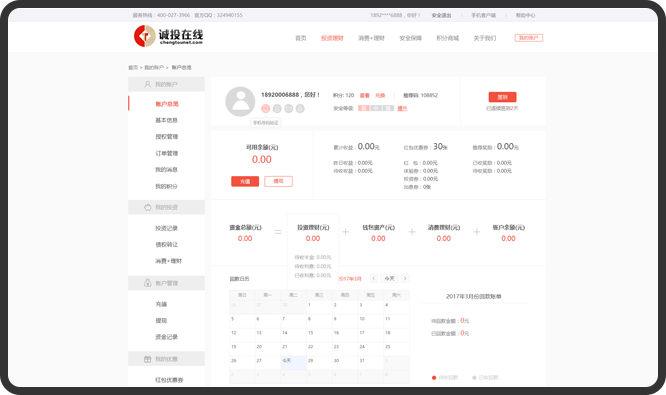Click the 今天 button above the calendar
Screen dimensions: 666x395
(x=389, y=278)
